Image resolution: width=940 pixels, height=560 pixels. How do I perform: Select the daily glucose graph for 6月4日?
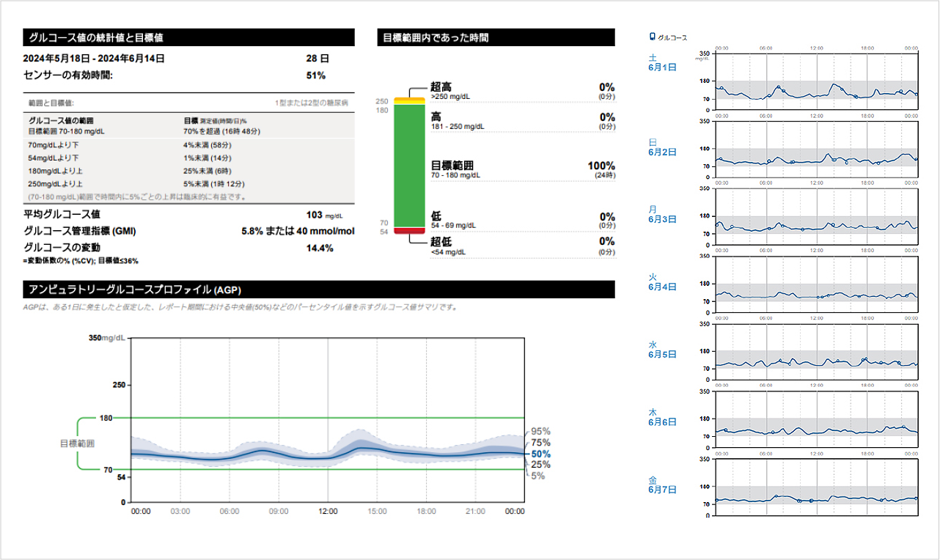(816, 284)
